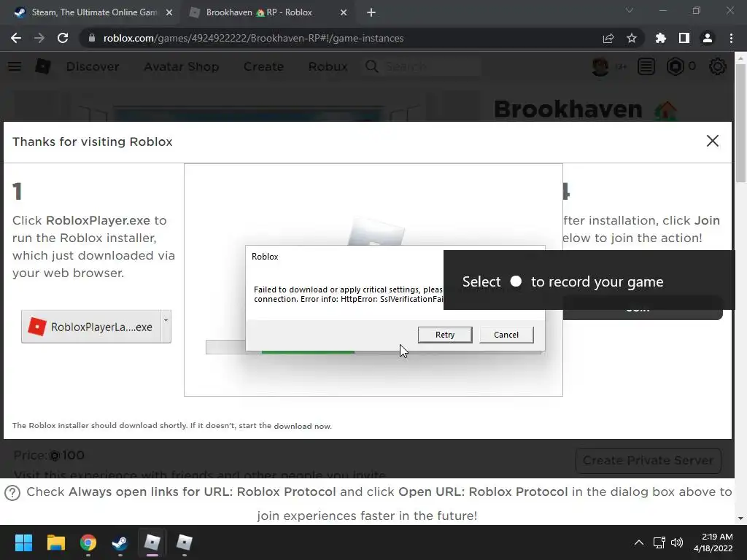Close the Steam browser tab
747x560 pixels.
click(169, 13)
